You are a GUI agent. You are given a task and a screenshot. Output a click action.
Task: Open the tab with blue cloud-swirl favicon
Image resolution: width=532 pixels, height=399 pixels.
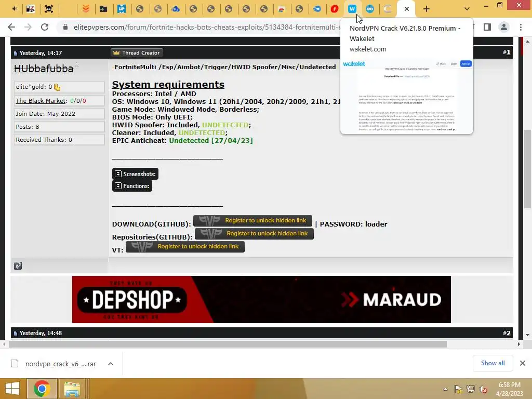click(x=175, y=9)
